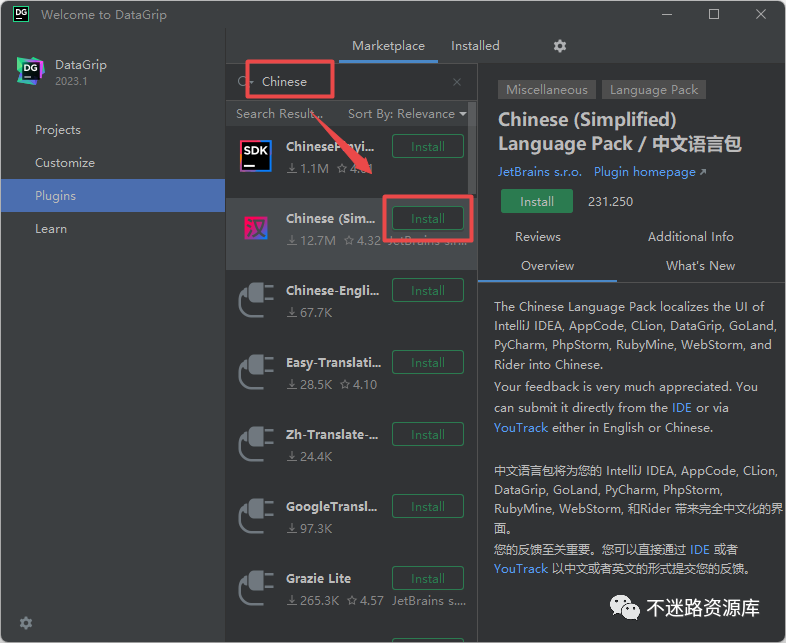Open YouTrack link in Chinese description
The image size is (786, 643).
(521, 569)
